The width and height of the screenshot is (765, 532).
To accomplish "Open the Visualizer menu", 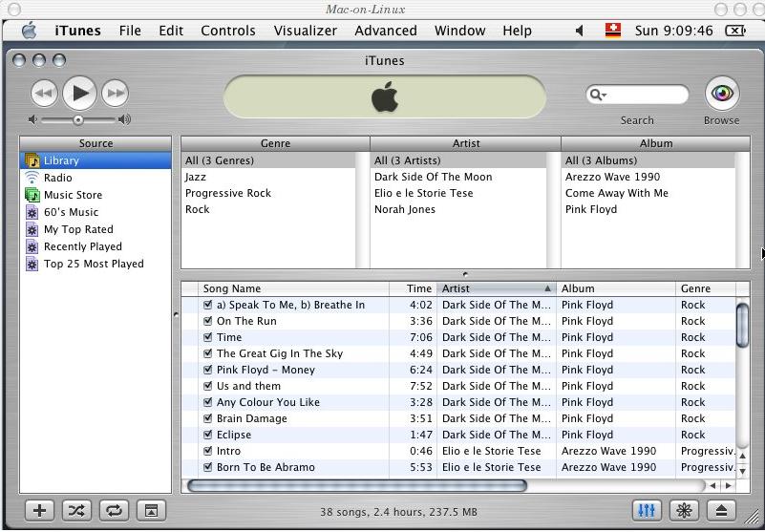I will [305, 31].
